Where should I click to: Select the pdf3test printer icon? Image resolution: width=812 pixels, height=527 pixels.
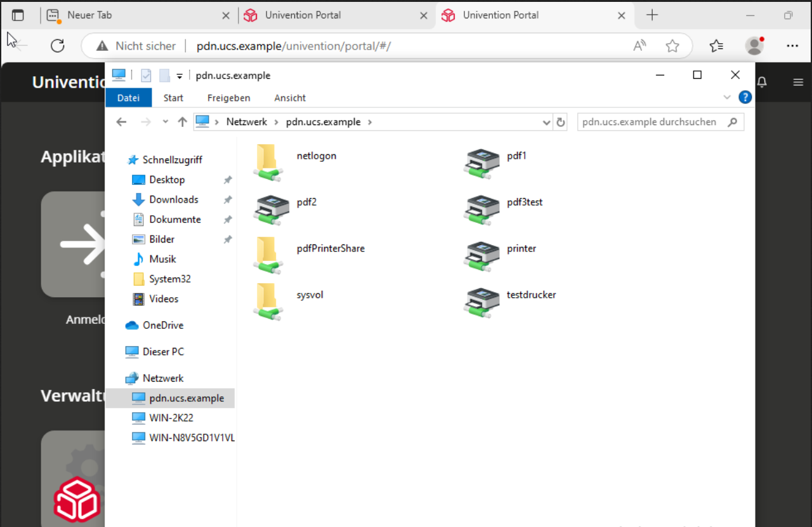(x=482, y=209)
